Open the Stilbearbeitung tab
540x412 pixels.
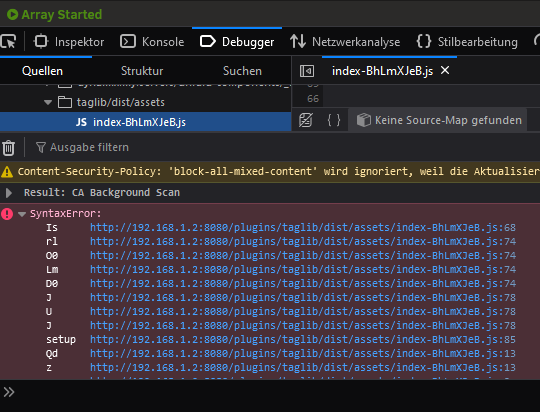pos(467,42)
